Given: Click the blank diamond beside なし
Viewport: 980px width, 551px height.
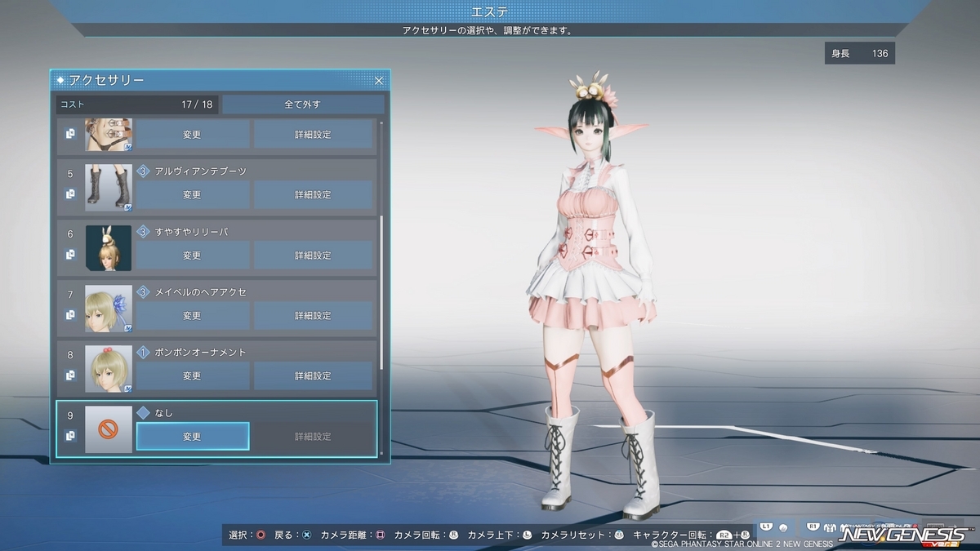Looking at the screenshot, I should [143, 413].
